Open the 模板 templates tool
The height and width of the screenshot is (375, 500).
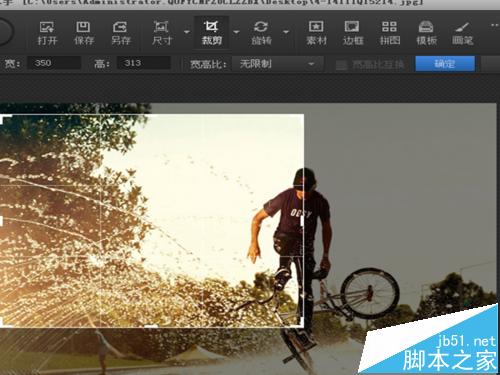(426, 33)
